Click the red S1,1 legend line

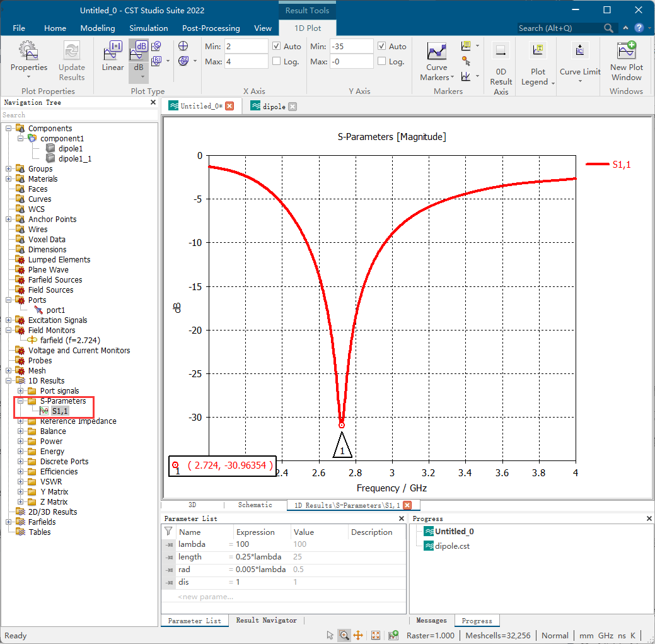(598, 164)
